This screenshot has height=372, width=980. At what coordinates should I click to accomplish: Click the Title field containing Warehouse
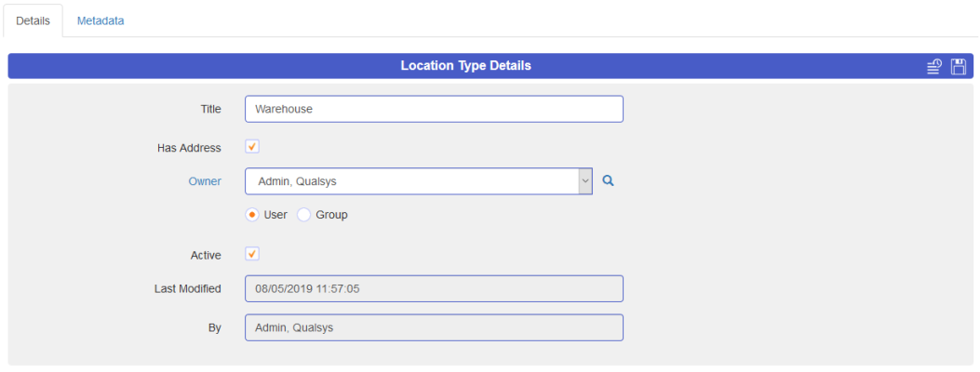point(435,109)
